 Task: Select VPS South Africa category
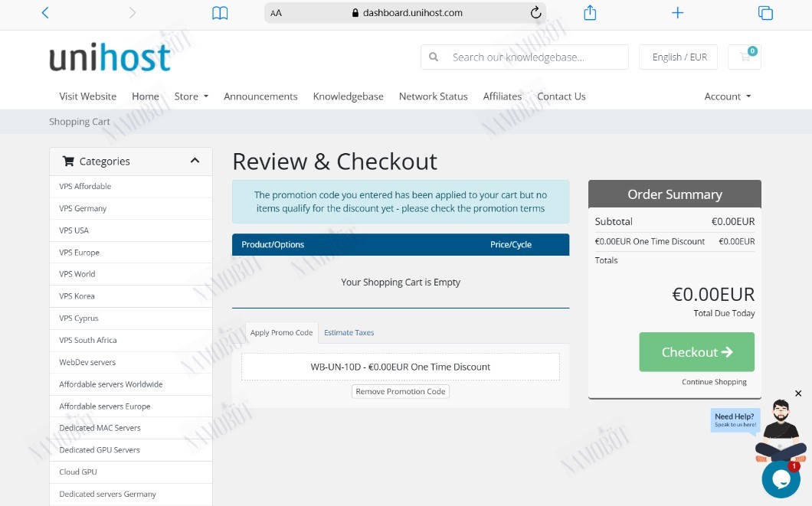pos(131,340)
